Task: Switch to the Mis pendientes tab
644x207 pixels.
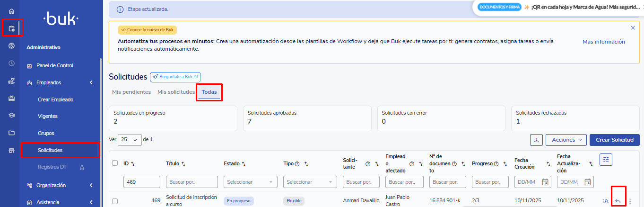Action: (131, 92)
